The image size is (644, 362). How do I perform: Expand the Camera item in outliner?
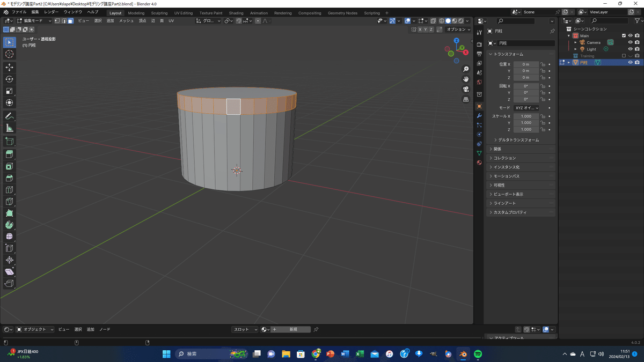point(575,42)
